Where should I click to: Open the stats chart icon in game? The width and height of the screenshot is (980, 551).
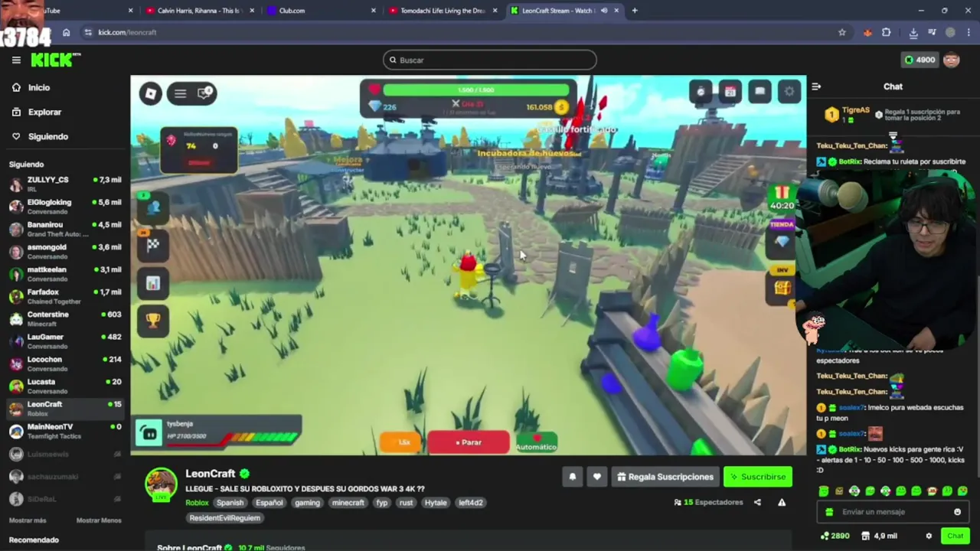tap(153, 283)
